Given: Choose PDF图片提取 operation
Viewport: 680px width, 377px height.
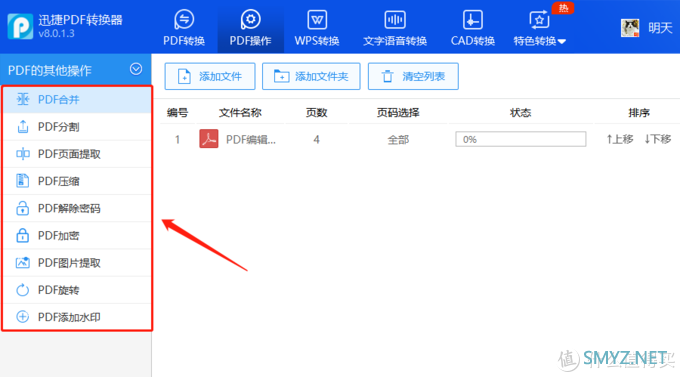Looking at the screenshot, I should click(x=77, y=263).
